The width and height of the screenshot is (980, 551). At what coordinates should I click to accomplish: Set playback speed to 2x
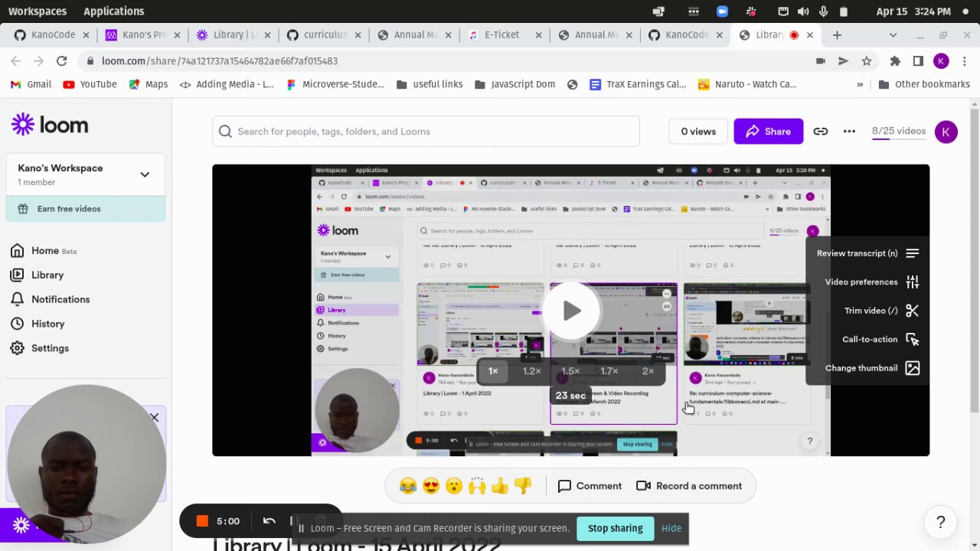click(x=648, y=371)
